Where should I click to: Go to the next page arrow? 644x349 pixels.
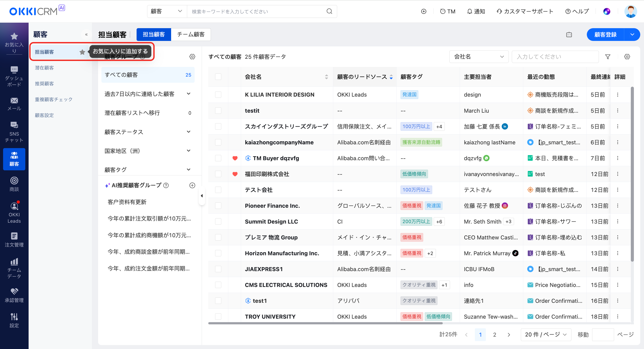click(509, 334)
